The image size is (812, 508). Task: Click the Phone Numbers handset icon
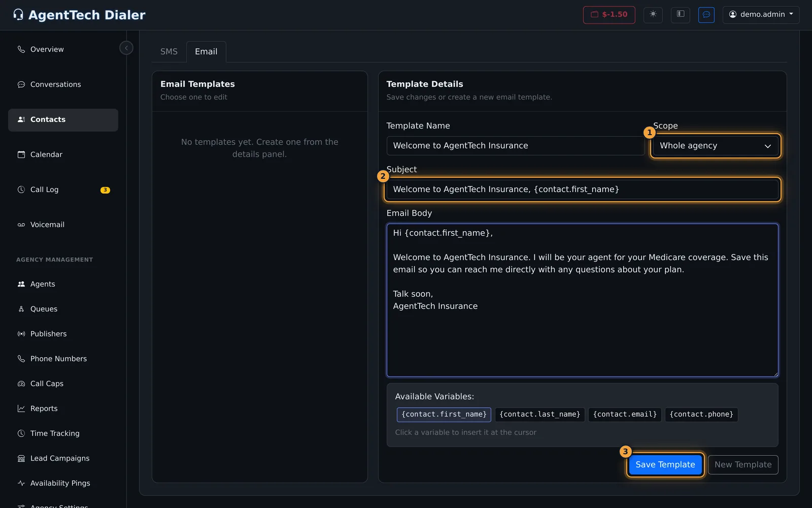21,359
